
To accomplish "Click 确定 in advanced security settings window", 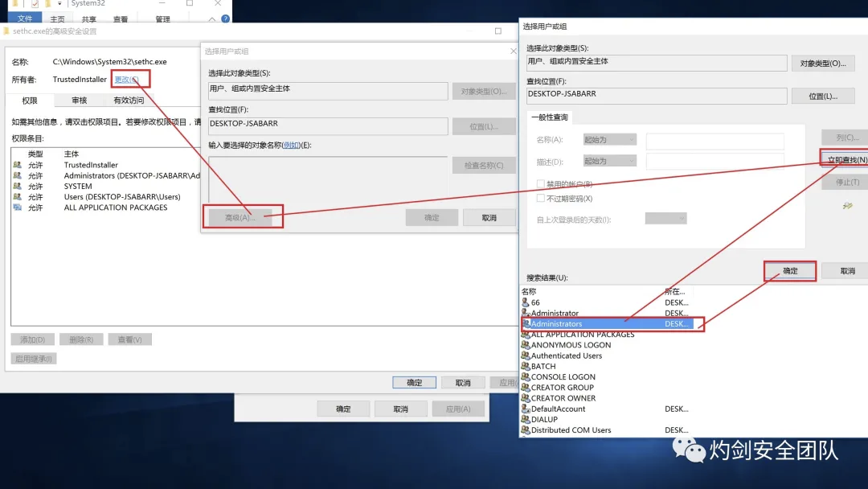I will 414,383.
